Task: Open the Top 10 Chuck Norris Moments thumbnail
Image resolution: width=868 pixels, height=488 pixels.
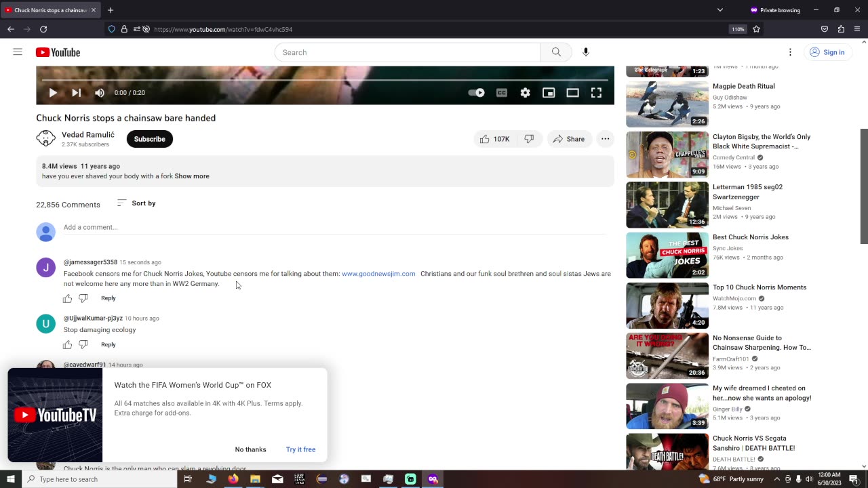Action: pos(667,305)
